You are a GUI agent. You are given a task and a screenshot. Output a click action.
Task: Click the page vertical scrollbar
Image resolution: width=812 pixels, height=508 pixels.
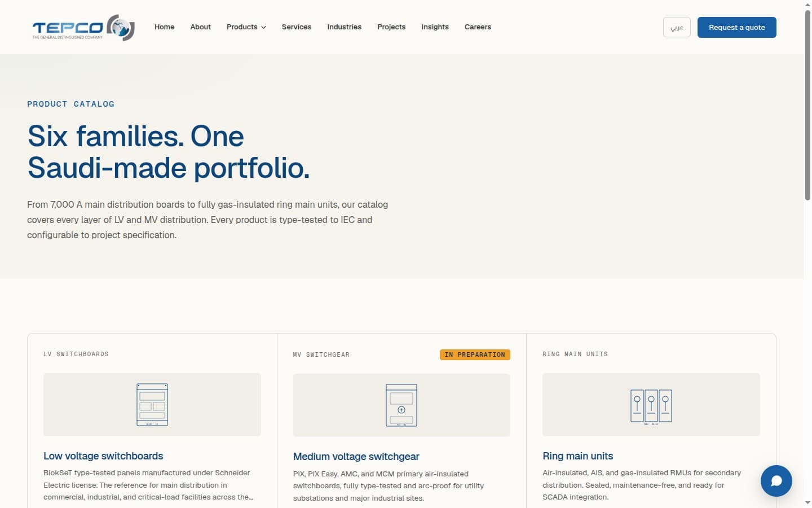coord(807,104)
